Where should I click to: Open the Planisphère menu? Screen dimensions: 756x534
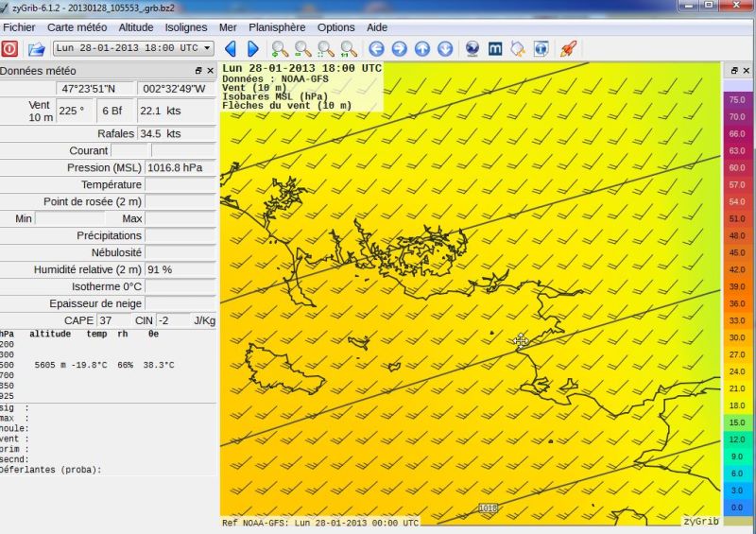pos(277,27)
